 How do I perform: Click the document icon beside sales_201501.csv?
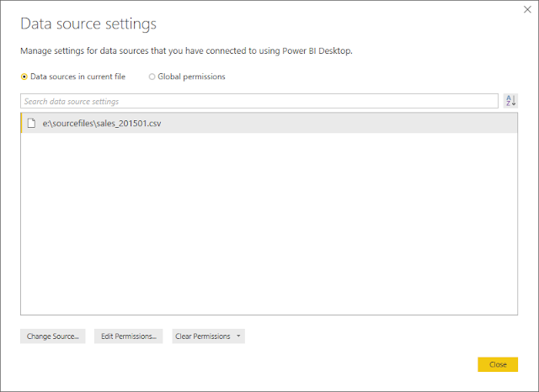tap(31, 123)
